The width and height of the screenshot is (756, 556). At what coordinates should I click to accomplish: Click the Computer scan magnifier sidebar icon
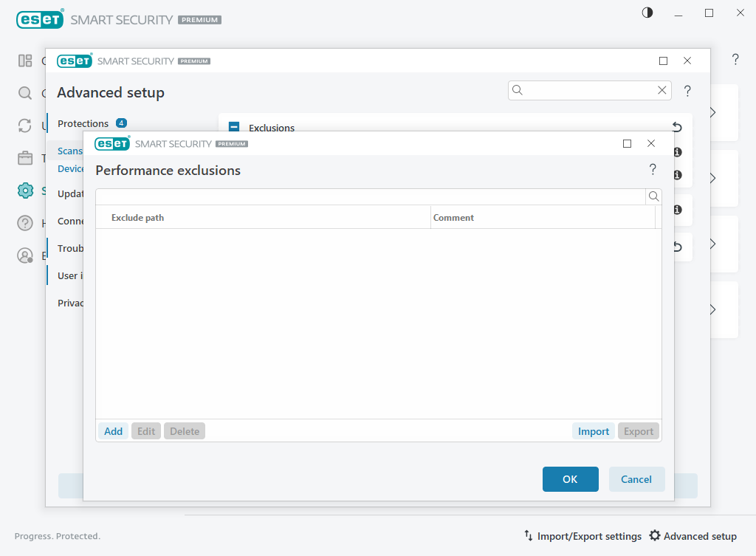[x=25, y=93]
